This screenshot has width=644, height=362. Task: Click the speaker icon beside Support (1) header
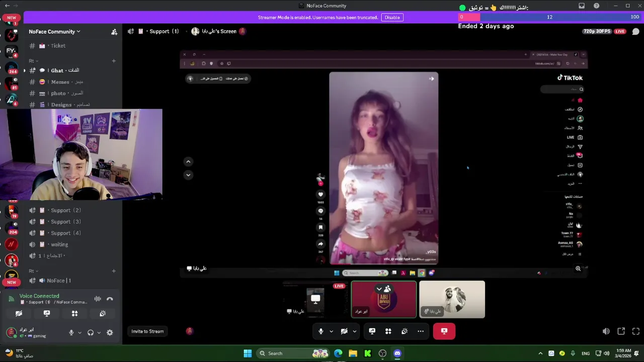[x=131, y=31]
